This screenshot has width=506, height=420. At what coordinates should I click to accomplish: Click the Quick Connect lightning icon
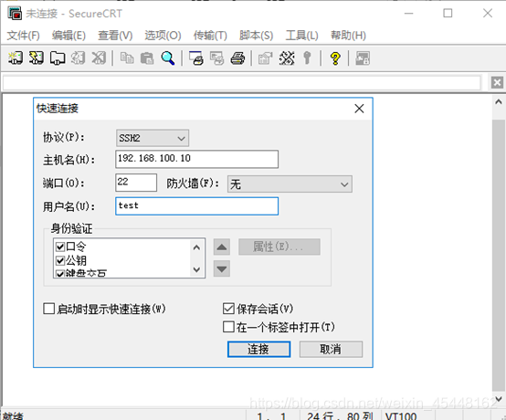pos(37,58)
